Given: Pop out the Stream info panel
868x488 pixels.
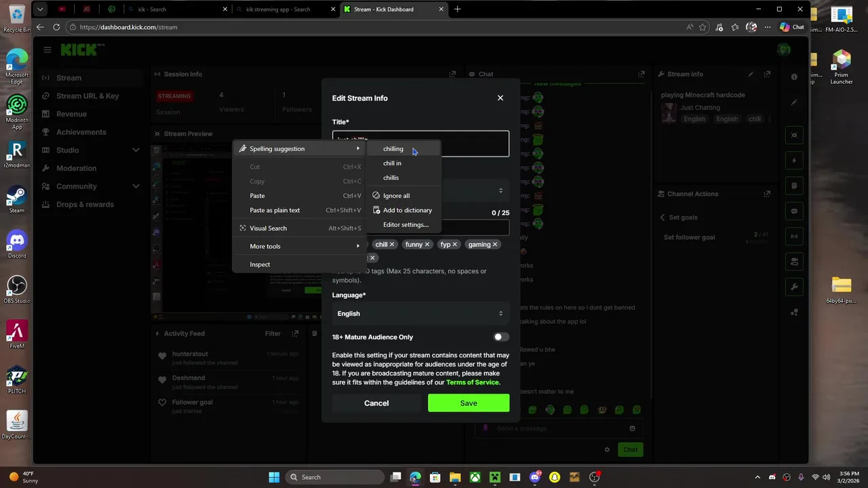Looking at the screenshot, I should pyautogui.click(x=768, y=74).
